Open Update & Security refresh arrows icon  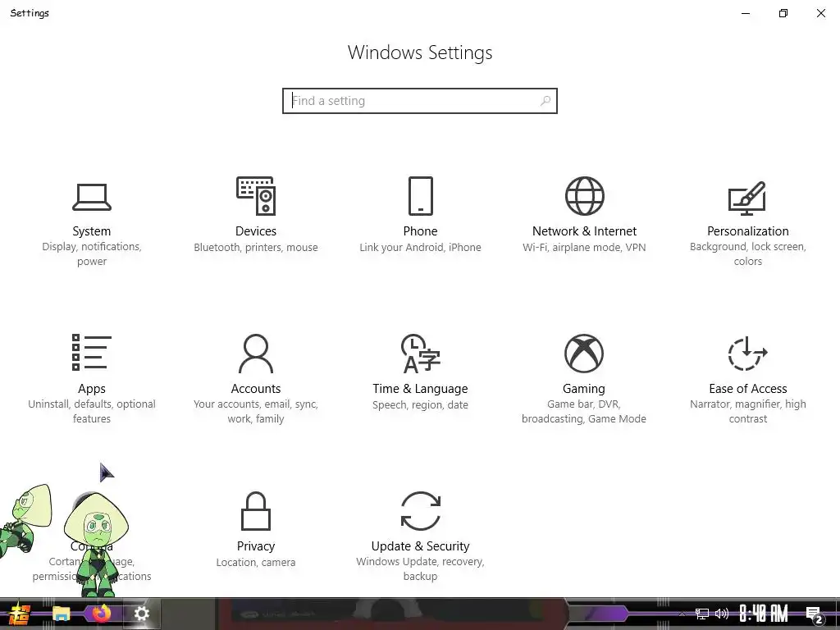[421, 511]
